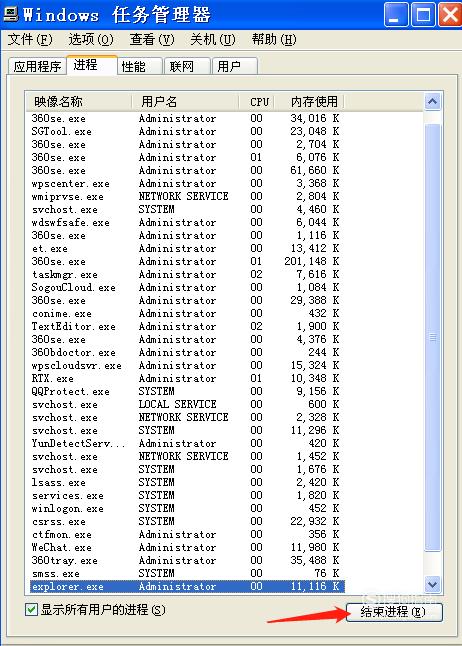Select the highlighted explorer.exe process

coord(187,586)
